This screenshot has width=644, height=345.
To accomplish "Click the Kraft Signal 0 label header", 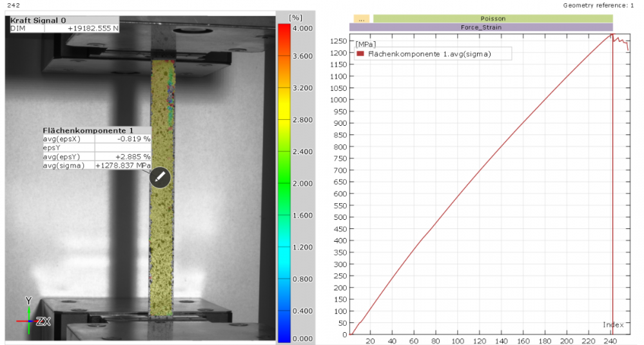I will tap(38, 21).
